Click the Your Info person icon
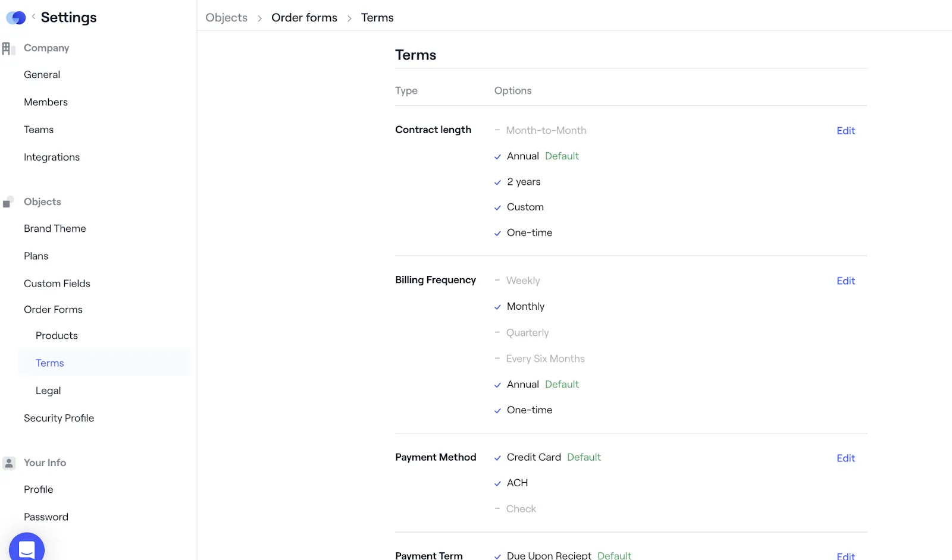952x560 pixels. (9, 463)
